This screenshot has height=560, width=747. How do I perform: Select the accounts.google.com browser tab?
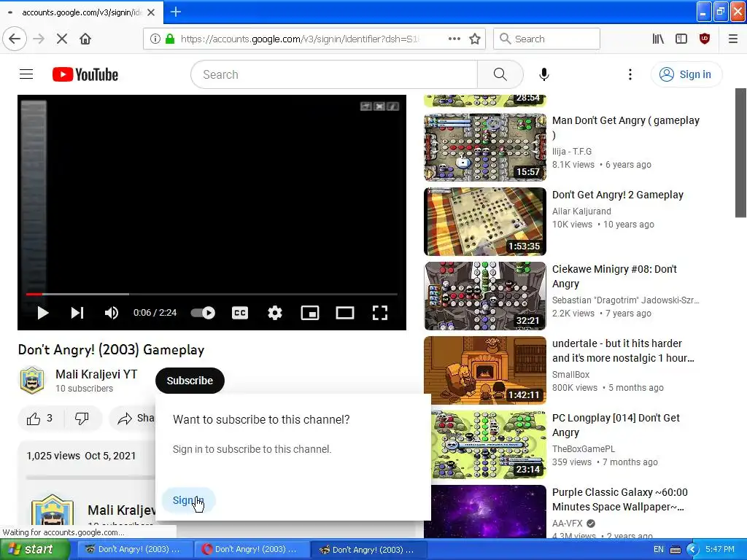tap(82, 12)
